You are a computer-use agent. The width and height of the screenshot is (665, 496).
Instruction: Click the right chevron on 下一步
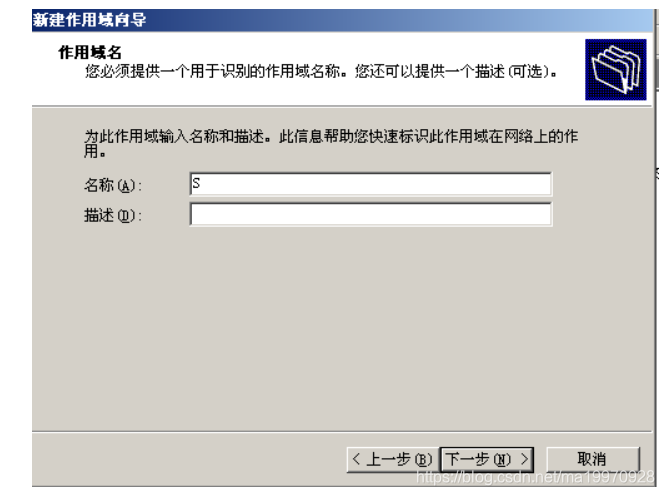pyautogui.click(x=524, y=459)
